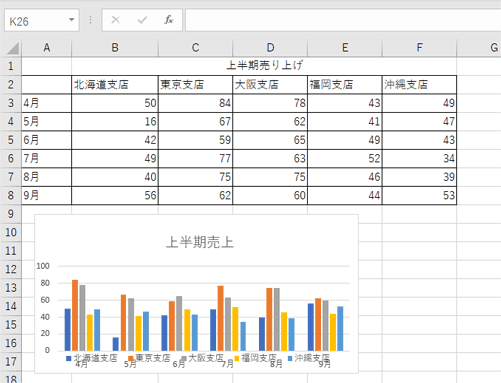Click cell B3 with value 50
Image resolution: width=501 pixels, height=383 pixels.
(115, 103)
